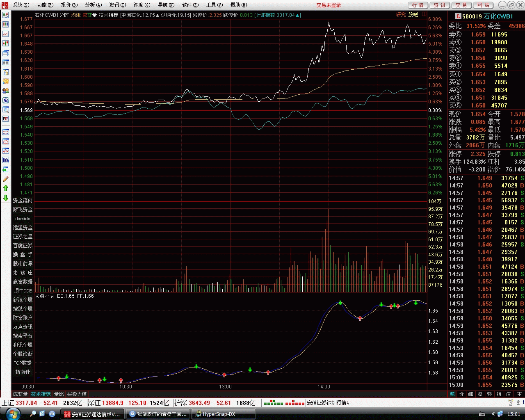Open the candlestick K-line chart icon

tap(5, 43)
